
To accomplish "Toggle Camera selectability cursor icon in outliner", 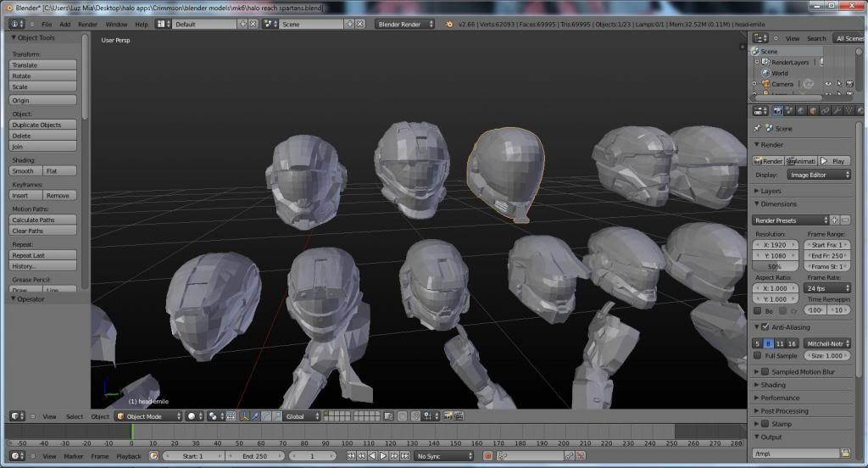I will click(839, 84).
